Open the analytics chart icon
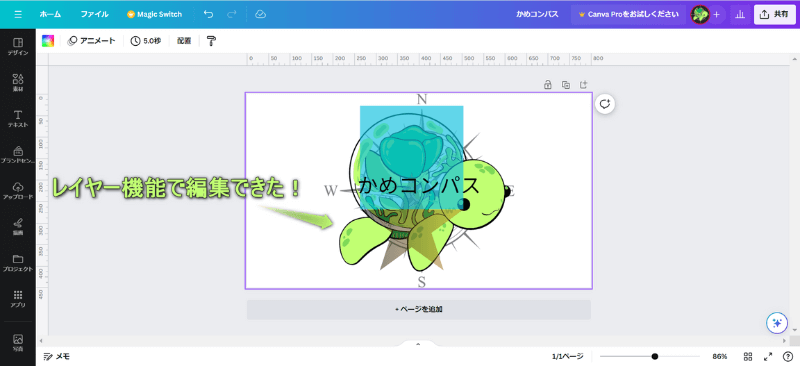Viewport: 800px width, 366px height. pyautogui.click(x=740, y=14)
